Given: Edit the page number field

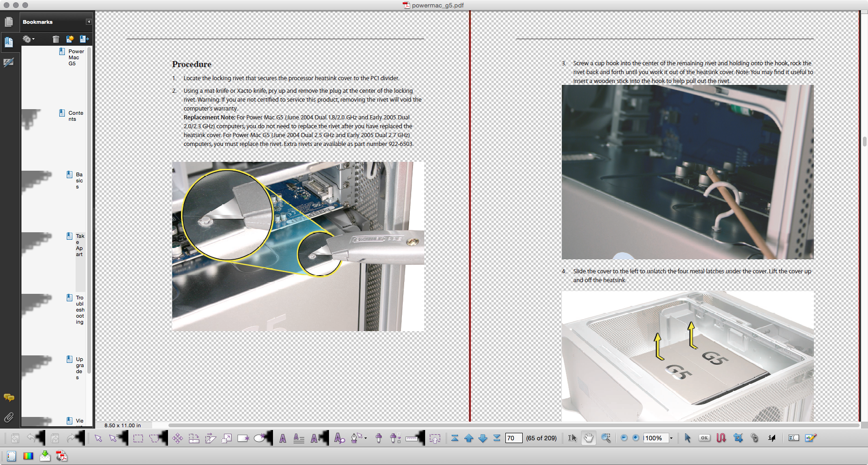Looking at the screenshot, I should click(513, 438).
